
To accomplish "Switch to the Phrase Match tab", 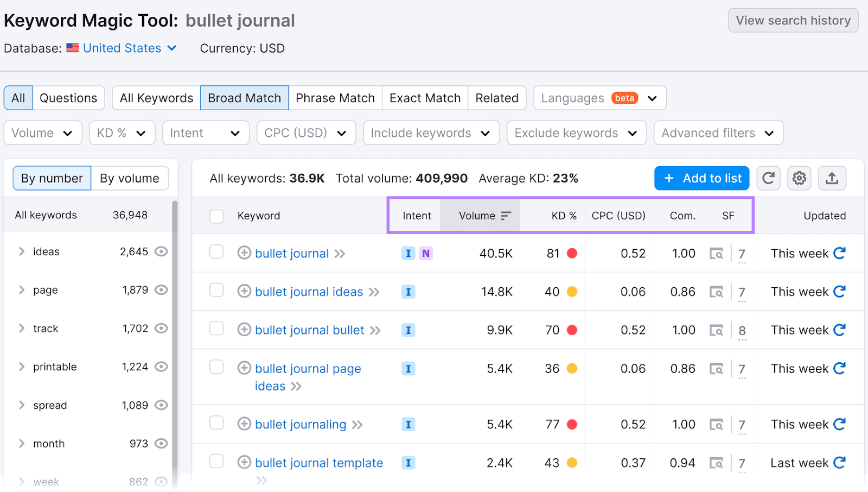I will click(335, 98).
